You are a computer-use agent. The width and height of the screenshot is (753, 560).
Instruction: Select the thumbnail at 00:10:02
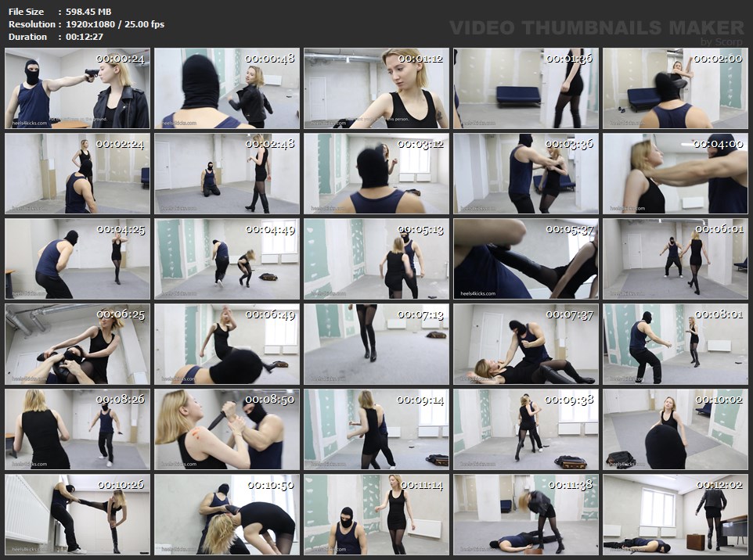pyautogui.click(x=675, y=429)
